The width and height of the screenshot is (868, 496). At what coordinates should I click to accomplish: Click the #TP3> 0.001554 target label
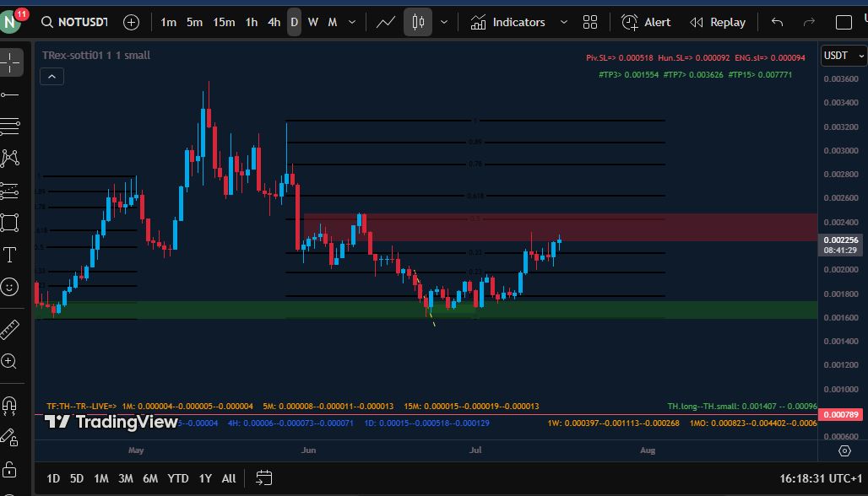point(628,74)
